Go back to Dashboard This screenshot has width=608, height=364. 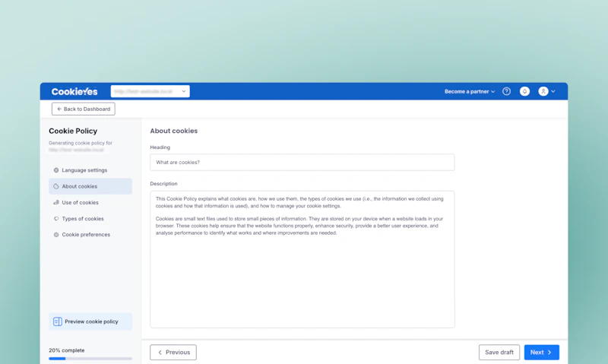(84, 109)
